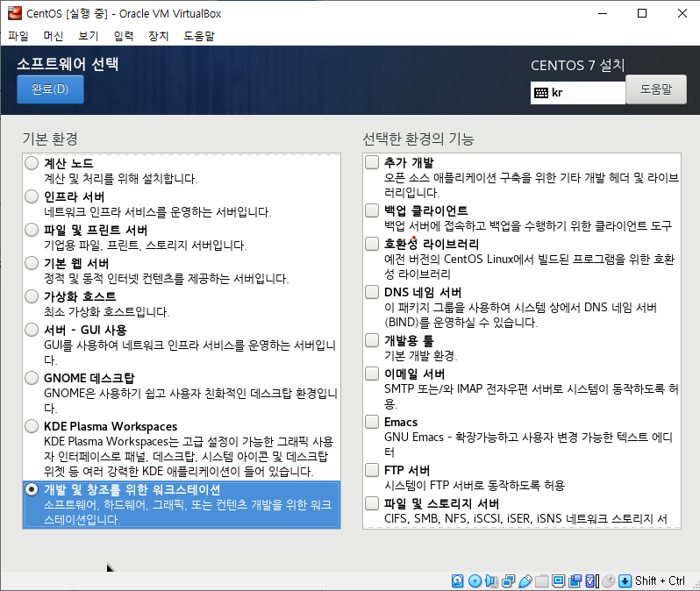700x591 pixels.
Task: Select the 서버 - GUI 사용 environment
Action: [32, 330]
